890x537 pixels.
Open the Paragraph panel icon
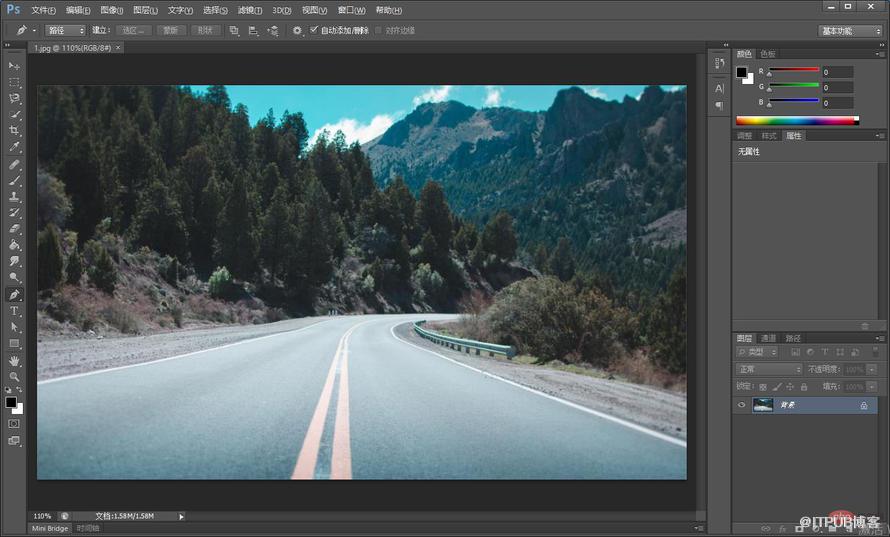719,106
